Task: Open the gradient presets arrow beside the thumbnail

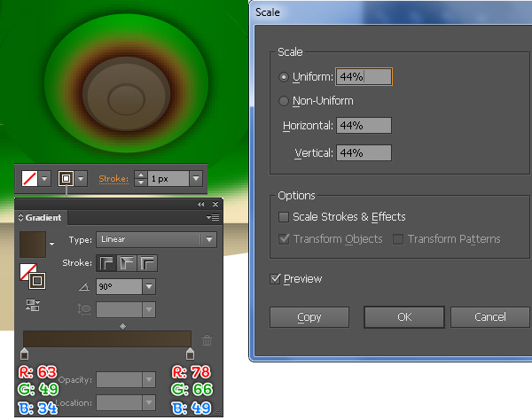Action: tap(52, 244)
